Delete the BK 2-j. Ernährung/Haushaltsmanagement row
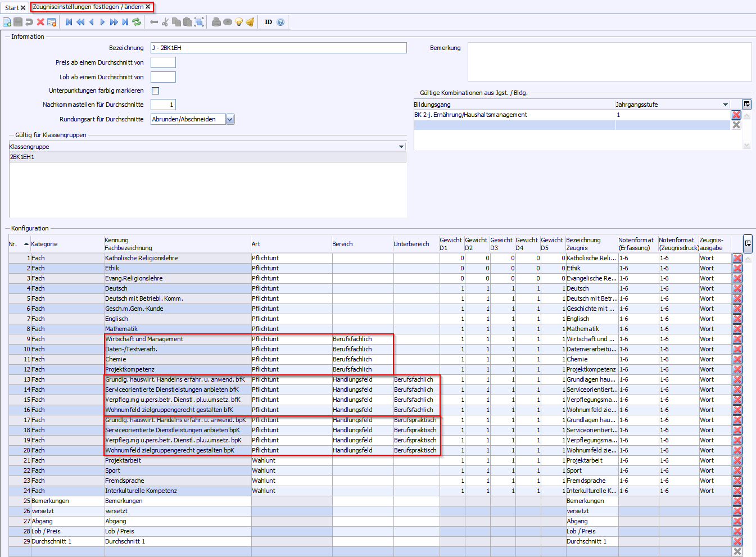The image size is (756, 557). click(x=736, y=115)
